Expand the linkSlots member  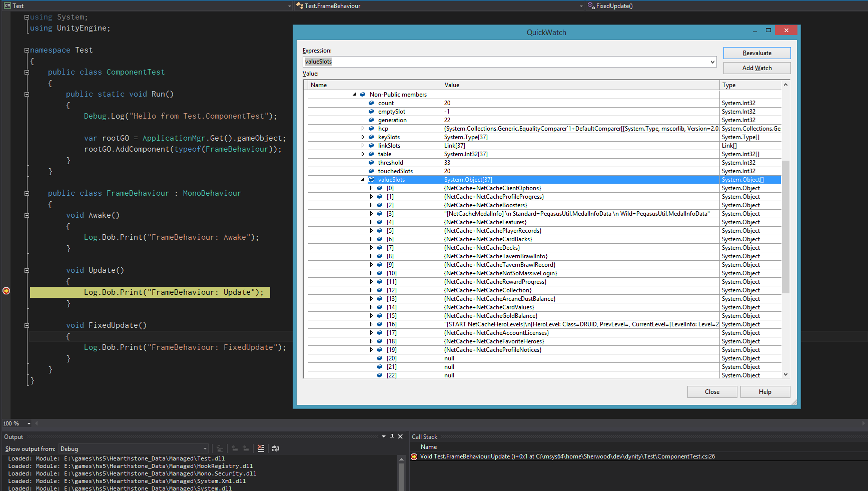point(363,146)
